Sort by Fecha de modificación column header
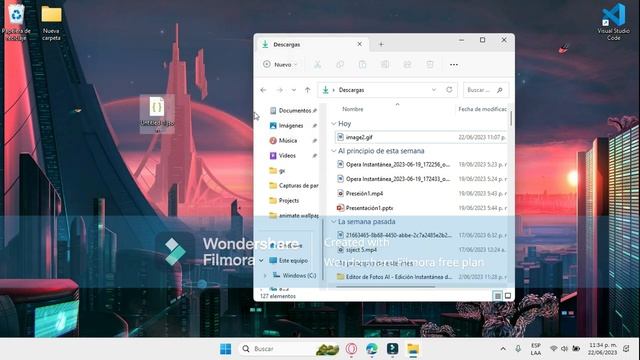 click(x=482, y=109)
